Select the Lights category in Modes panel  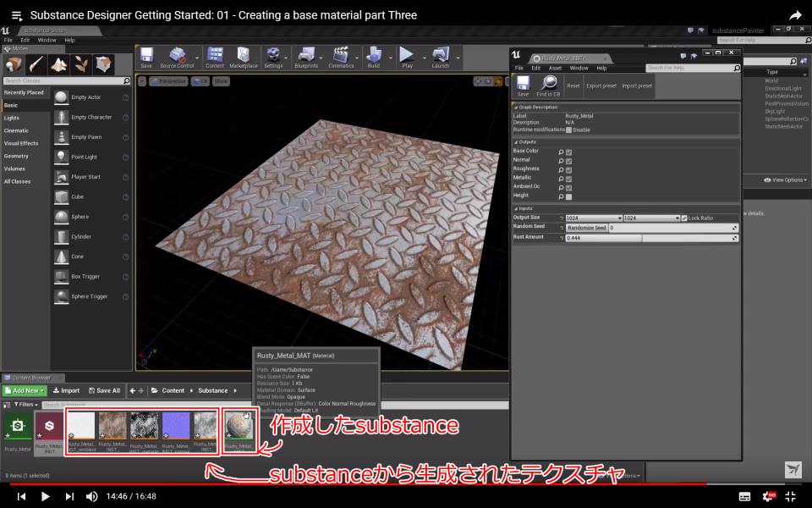click(x=11, y=119)
